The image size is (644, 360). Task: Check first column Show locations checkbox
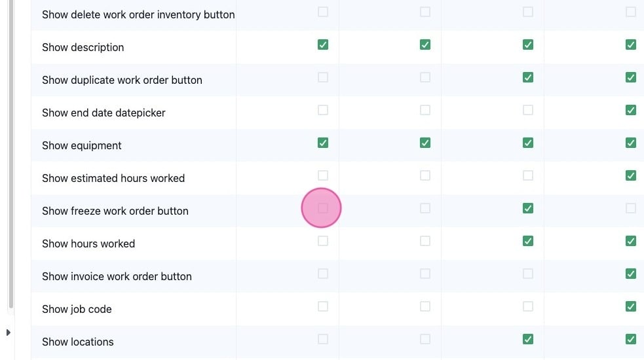point(323,339)
